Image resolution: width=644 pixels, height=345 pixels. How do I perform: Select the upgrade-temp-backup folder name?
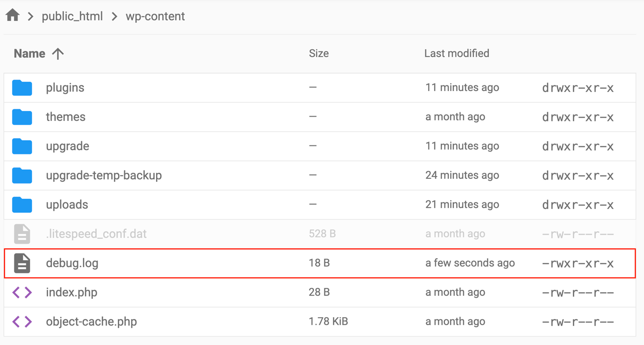[x=104, y=175]
